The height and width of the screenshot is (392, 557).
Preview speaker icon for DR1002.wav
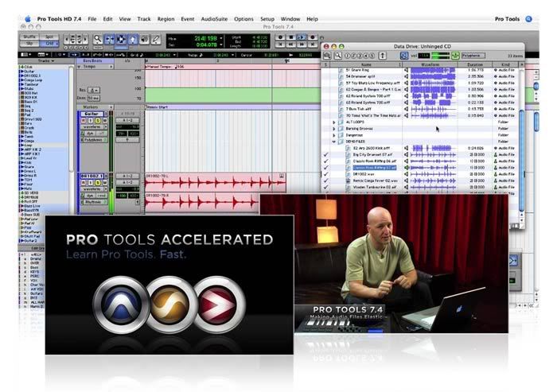pyautogui.click(x=406, y=174)
